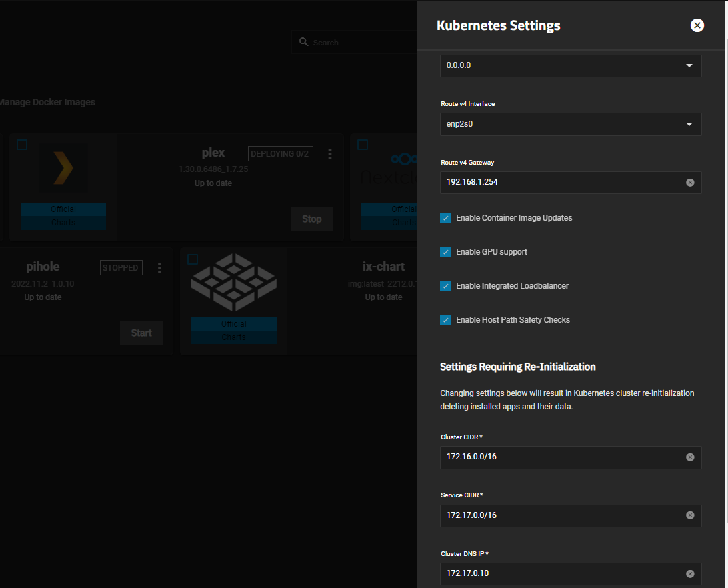Click the ix-chart app title
Screen dimensions: 728x588
tap(383, 267)
